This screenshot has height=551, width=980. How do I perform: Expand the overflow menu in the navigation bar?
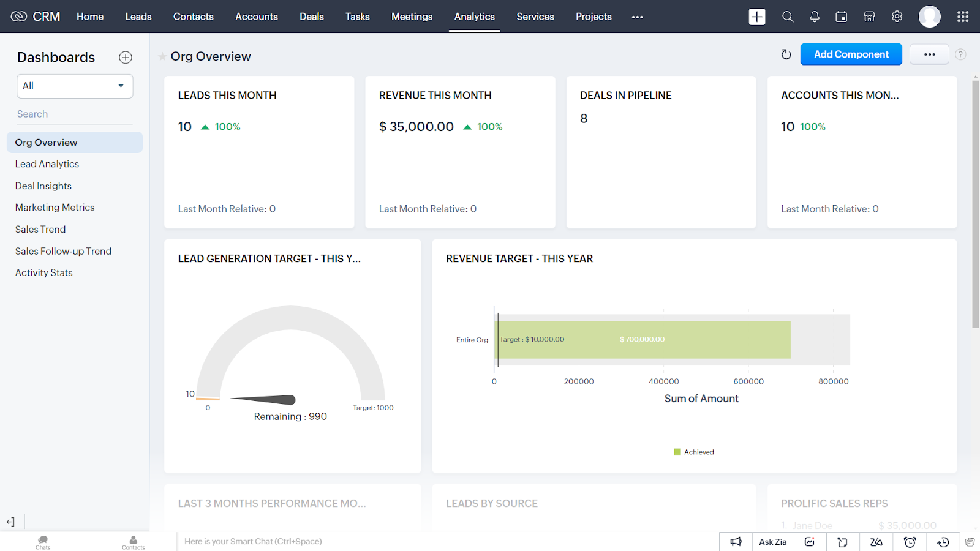pyautogui.click(x=637, y=17)
